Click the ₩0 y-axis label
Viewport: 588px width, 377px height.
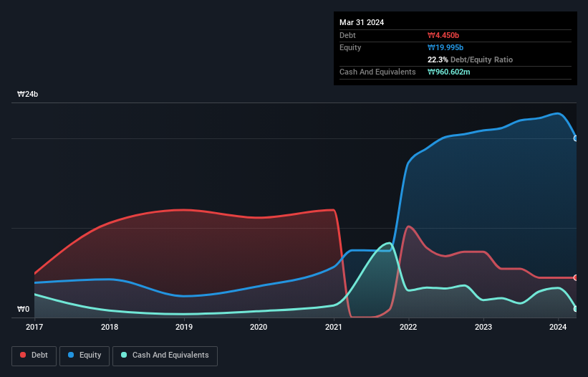(23, 309)
